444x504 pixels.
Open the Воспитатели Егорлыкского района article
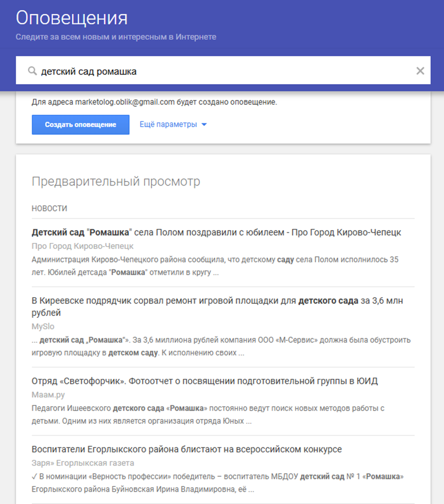point(187,449)
